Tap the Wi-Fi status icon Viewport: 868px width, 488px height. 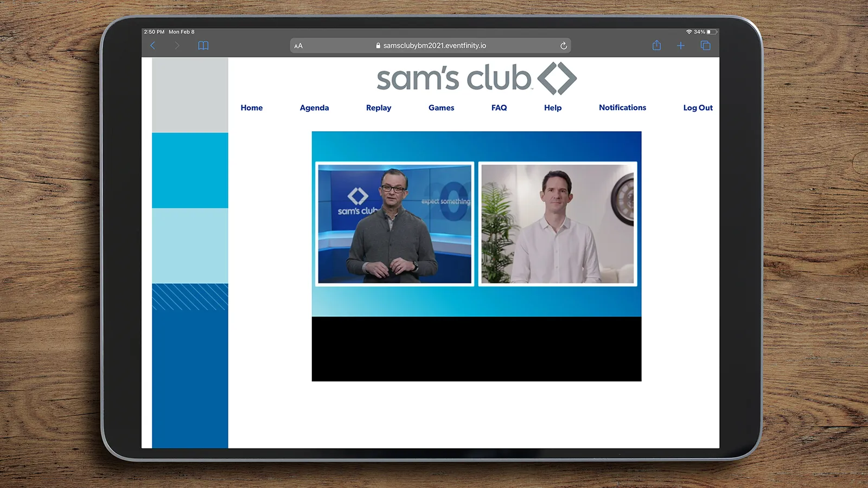coord(689,32)
